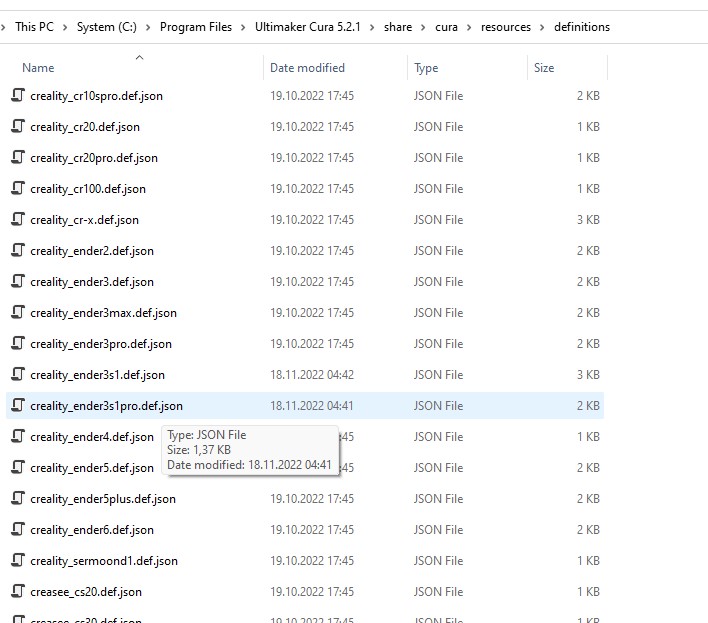The image size is (708, 623).
Task: Expand the chevron after System (C:)
Action: (148, 28)
